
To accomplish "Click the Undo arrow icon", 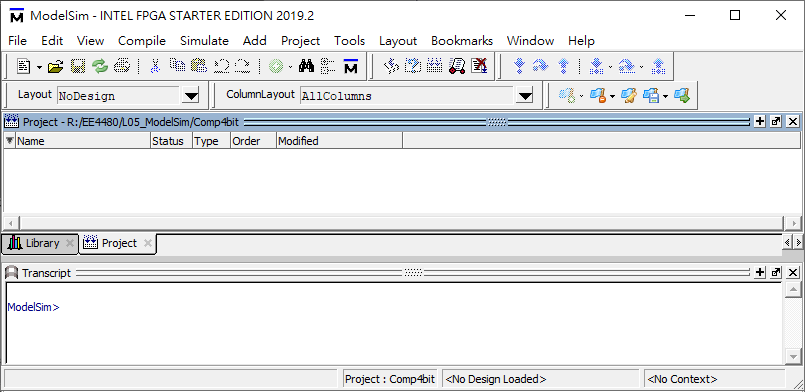I will 221,66.
